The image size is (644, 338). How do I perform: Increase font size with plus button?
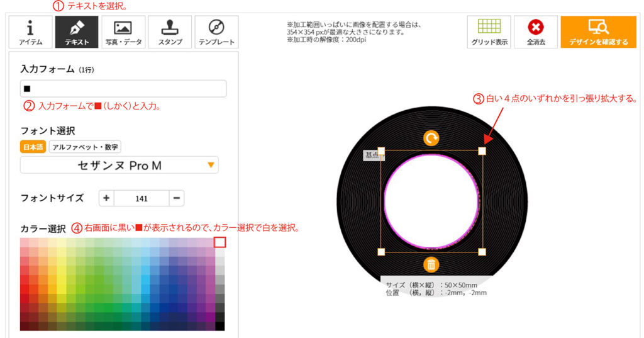[x=106, y=198]
